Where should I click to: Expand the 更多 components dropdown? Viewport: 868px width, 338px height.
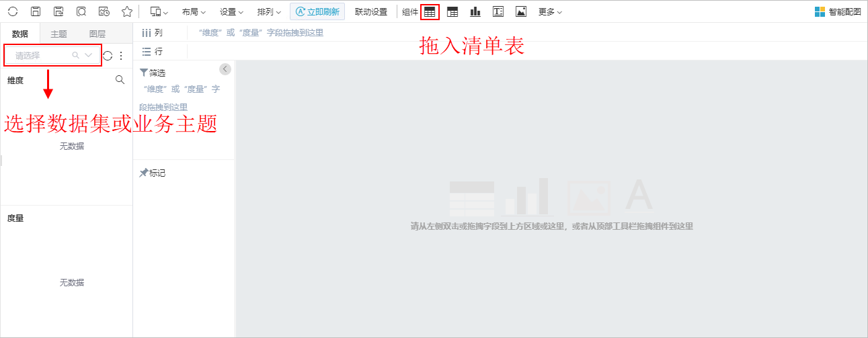tap(550, 11)
